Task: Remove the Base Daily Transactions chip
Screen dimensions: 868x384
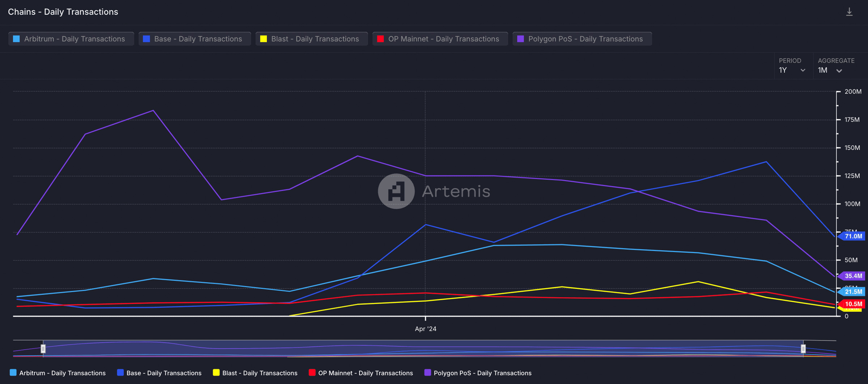Action: point(195,39)
